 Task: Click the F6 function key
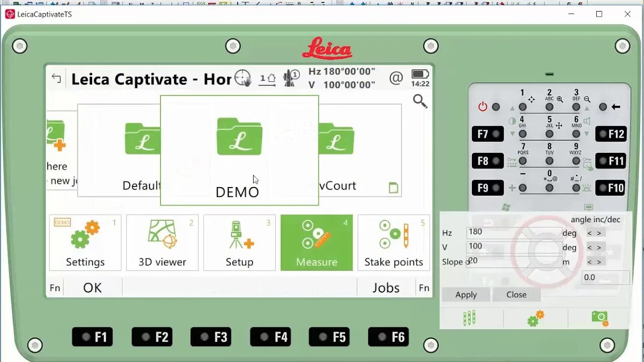click(x=388, y=337)
